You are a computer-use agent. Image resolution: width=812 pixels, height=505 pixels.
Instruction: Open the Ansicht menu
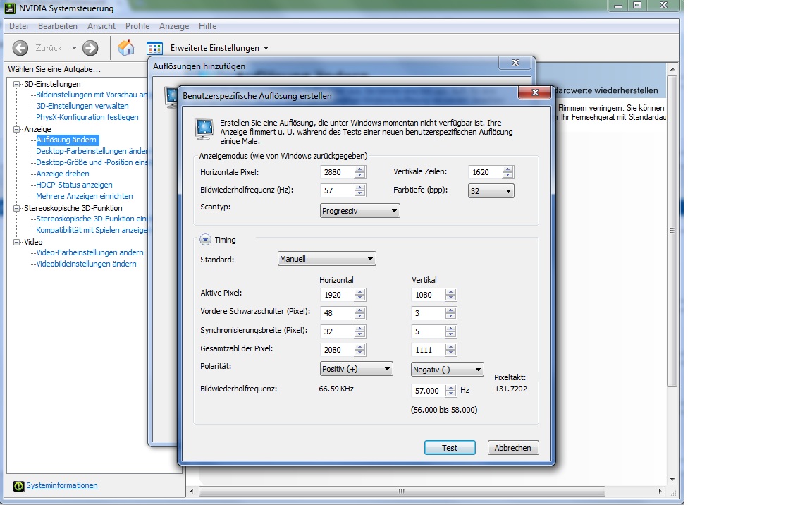101,26
